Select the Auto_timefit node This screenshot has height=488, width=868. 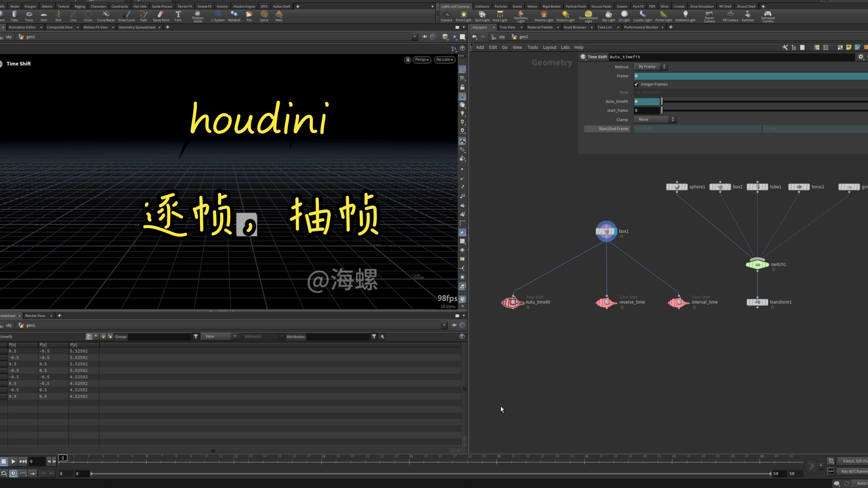[x=513, y=302]
